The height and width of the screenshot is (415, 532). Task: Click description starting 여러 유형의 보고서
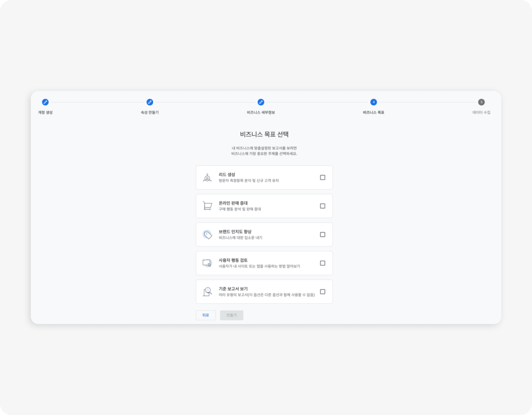pos(267,295)
